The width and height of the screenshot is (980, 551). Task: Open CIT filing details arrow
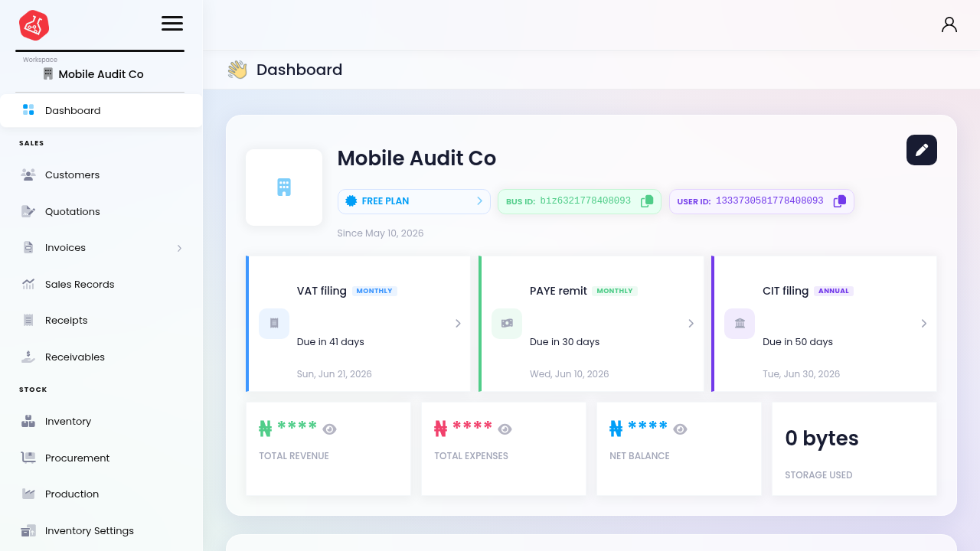tap(923, 324)
